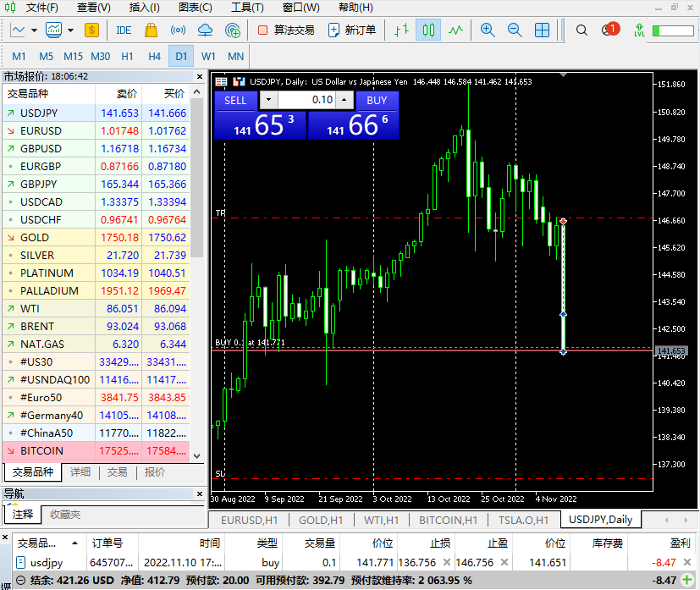Close the Navigator (导航) panel
The height and width of the screenshot is (590, 700).
coord(200,494)
